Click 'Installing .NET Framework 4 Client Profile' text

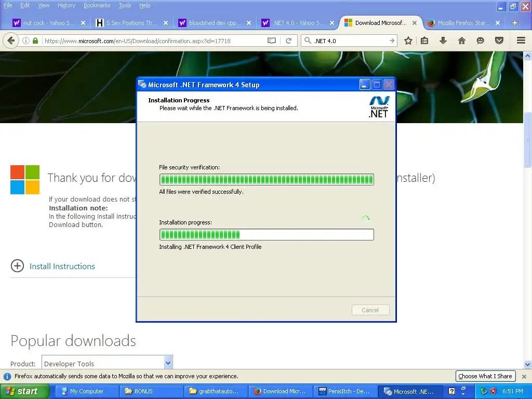point(210,247)
